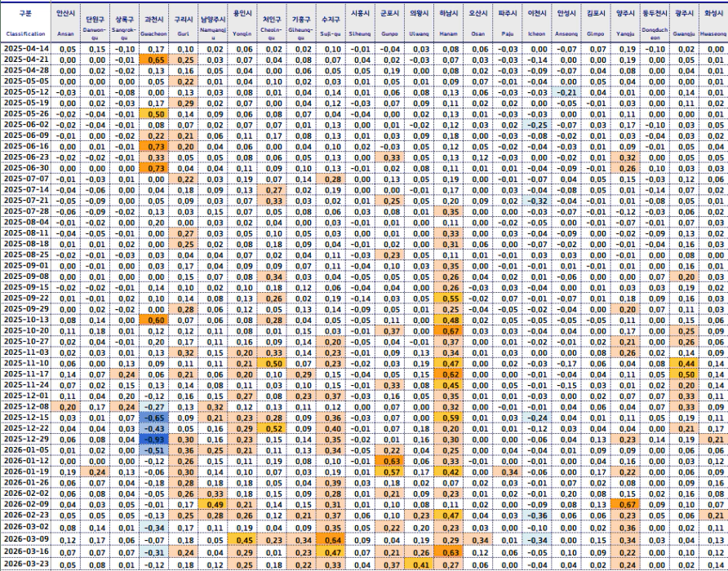Click Icheon -0.36 cell in 2026-02-23 row

point(537,516)
